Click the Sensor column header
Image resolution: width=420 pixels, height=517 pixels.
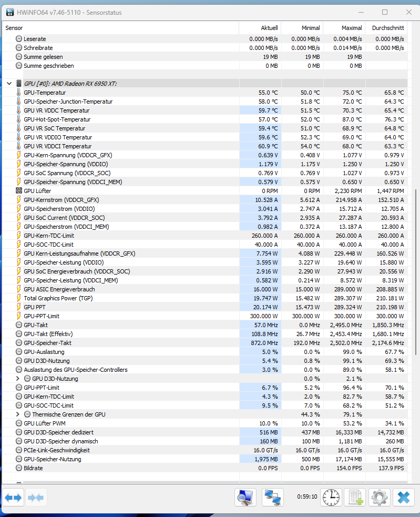coord(121,28)
